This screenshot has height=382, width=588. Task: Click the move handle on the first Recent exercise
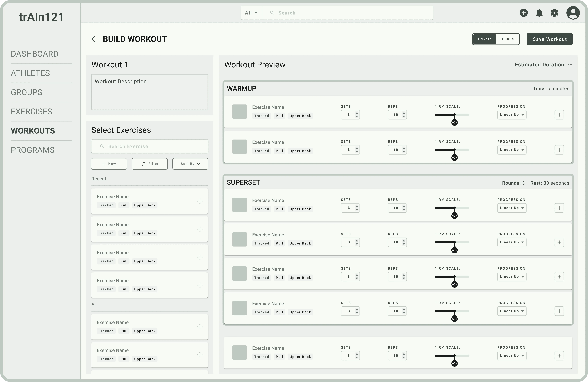click(200, 201)
